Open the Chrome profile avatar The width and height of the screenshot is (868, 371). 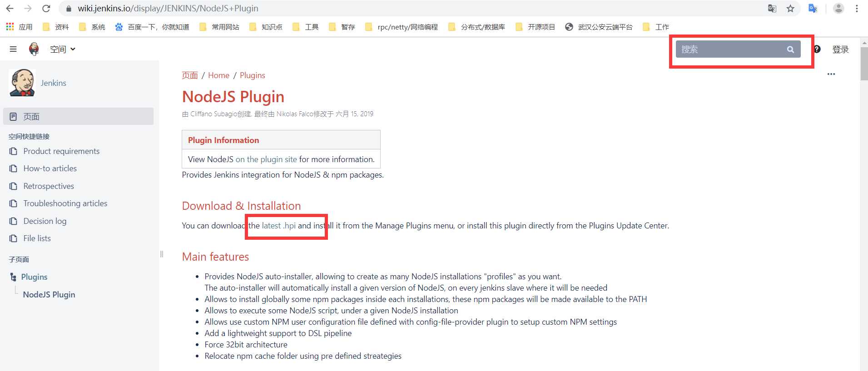tap(838, 9)
